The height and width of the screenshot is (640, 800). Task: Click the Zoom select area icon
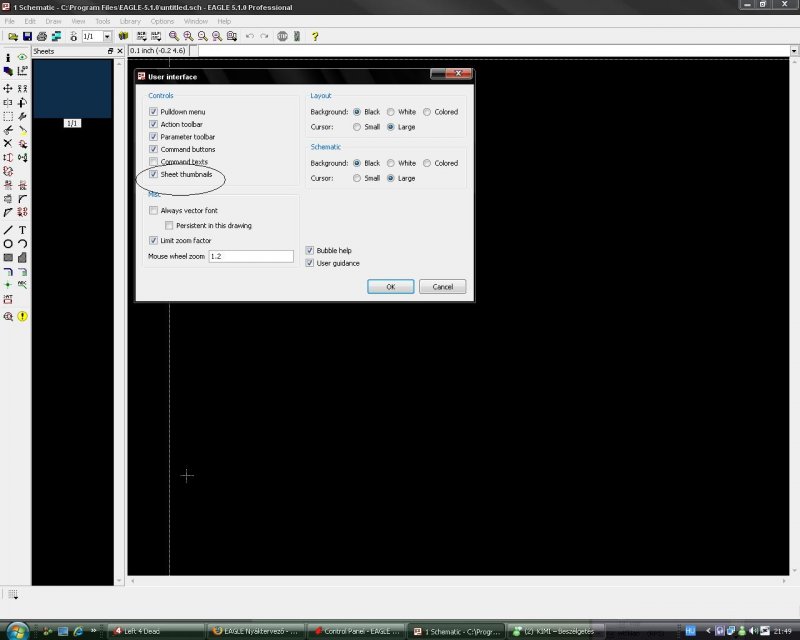point(232,36)
